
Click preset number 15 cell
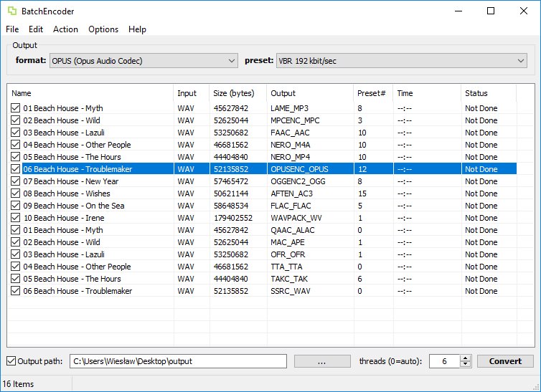[362, 193]
